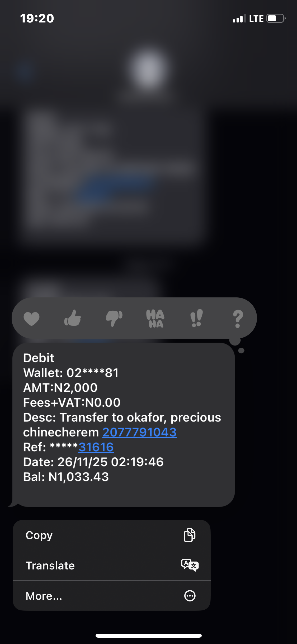Select Translate from the message menu

pyautogui.click(x=112, y=565)
